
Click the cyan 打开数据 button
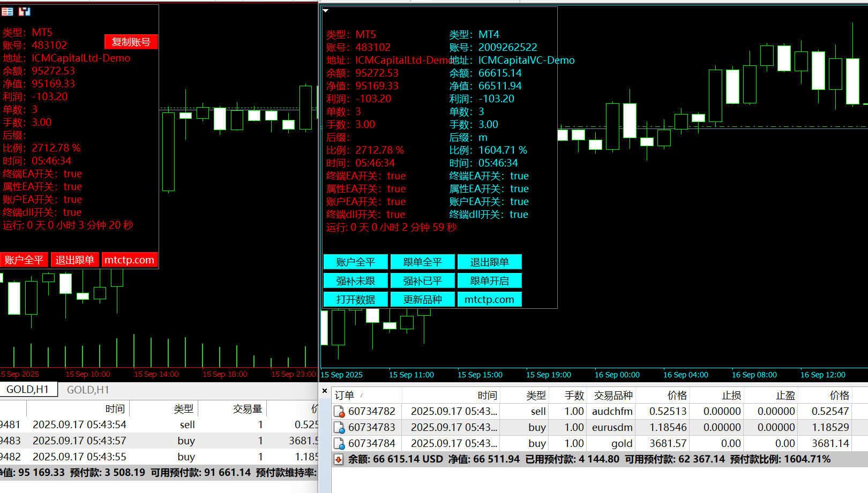coord(355,300)
